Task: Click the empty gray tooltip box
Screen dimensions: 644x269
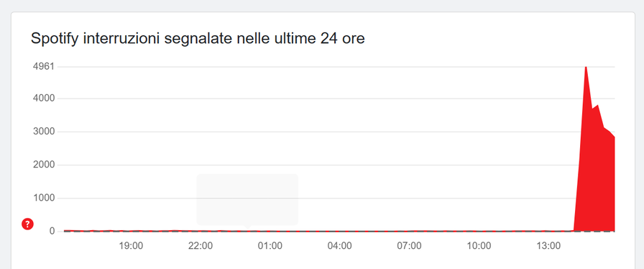Action: pyautogui.click(x=247, y=199)
